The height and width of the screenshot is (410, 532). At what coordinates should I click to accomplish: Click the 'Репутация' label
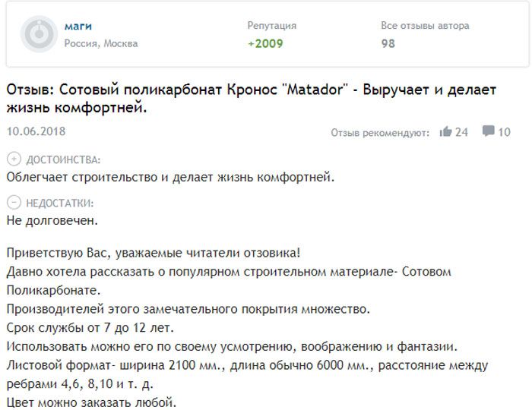click(x=271, y=26)
